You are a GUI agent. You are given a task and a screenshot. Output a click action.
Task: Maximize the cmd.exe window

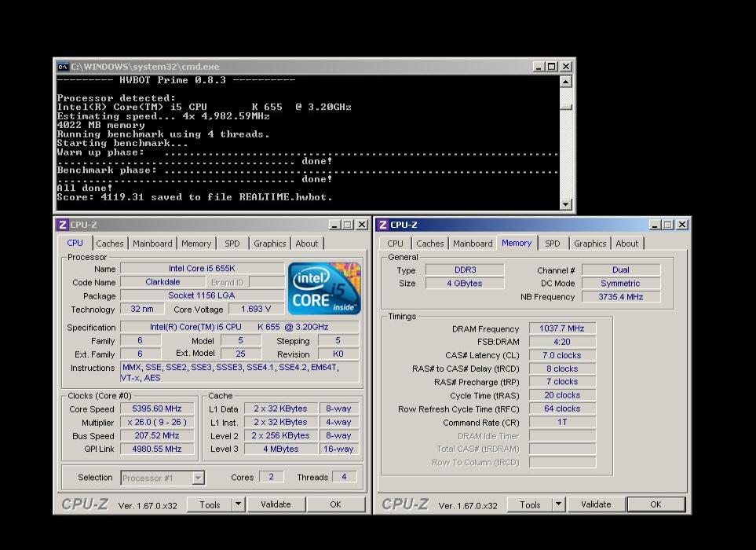[x=552, y=67]
